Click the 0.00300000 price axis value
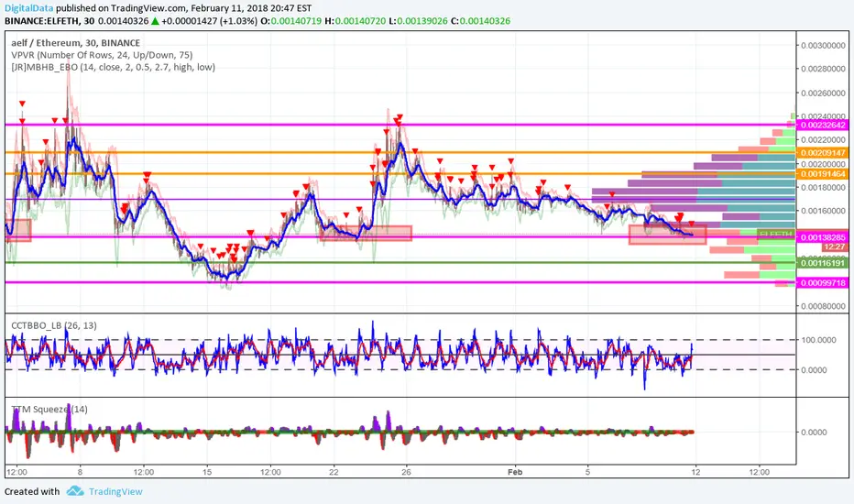Viewport: 854px width, 504px height. point(823,45)
